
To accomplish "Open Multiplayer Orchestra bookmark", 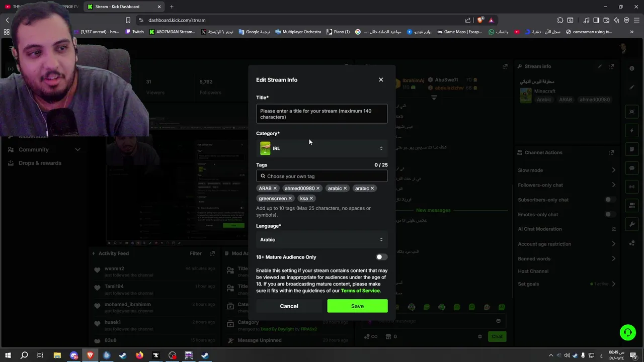I will [x=298, y=32].
